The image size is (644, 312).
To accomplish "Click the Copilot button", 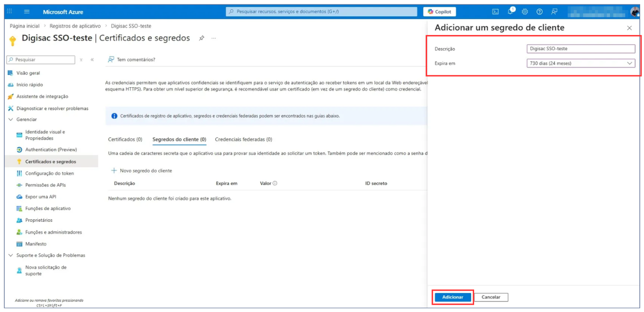I will (x=439, y=12).
